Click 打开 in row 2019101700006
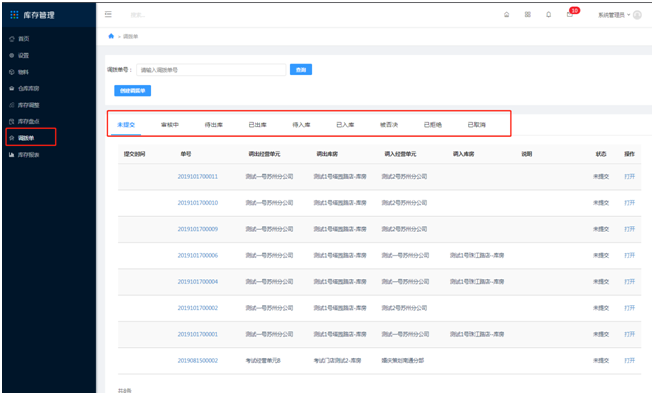The width and height of the screenshot is (654, 395). [x=629, y=255]
